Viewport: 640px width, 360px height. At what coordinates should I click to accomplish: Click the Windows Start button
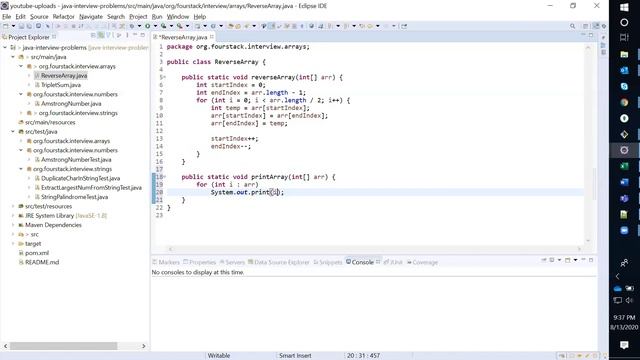tap(624, 7)
